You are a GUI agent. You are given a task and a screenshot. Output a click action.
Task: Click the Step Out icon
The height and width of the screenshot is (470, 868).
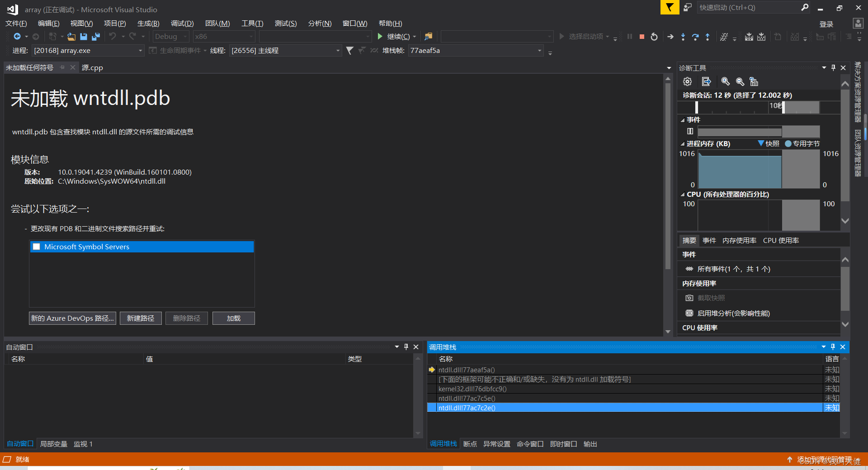(x=708, y=37)
